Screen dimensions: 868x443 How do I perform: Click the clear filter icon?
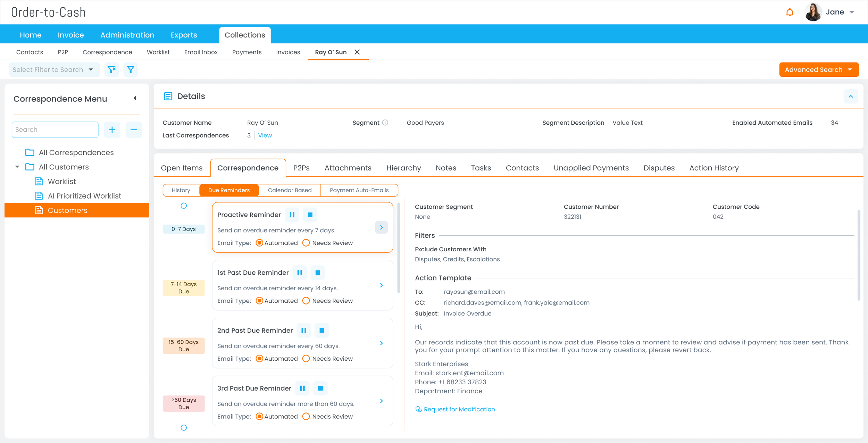click(111, 70)
